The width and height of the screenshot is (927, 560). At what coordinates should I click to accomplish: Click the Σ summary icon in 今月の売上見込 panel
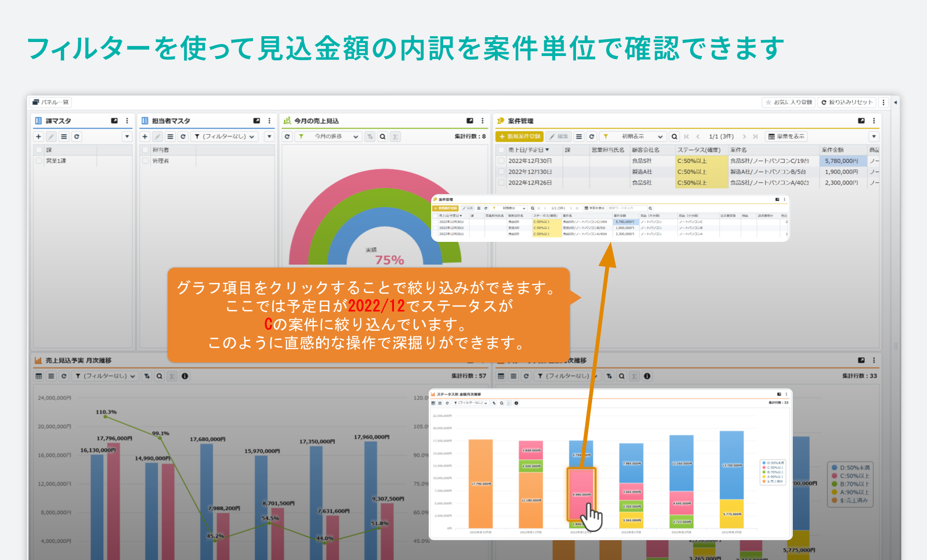pyautogui.click(x=395, y=137)
